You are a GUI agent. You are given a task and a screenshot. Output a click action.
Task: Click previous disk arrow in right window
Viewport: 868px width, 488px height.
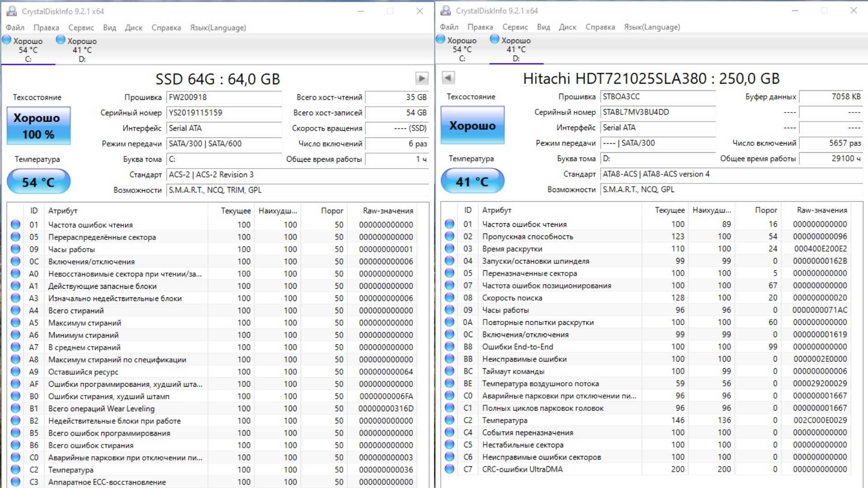(448, 78)
